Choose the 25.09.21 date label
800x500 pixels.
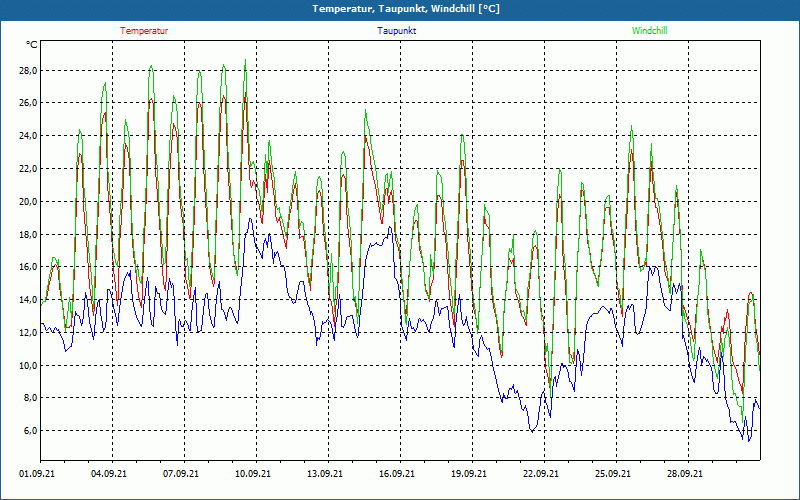pos(613,475)
